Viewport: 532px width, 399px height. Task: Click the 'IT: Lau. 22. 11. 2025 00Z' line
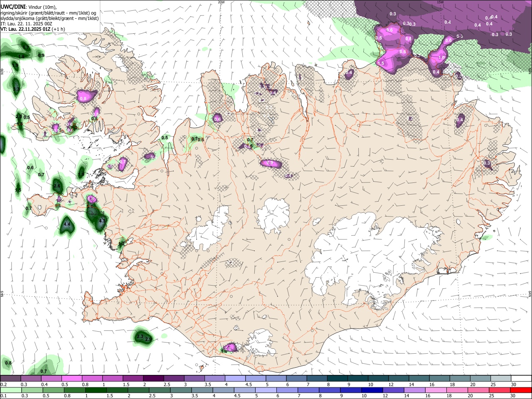27,24
